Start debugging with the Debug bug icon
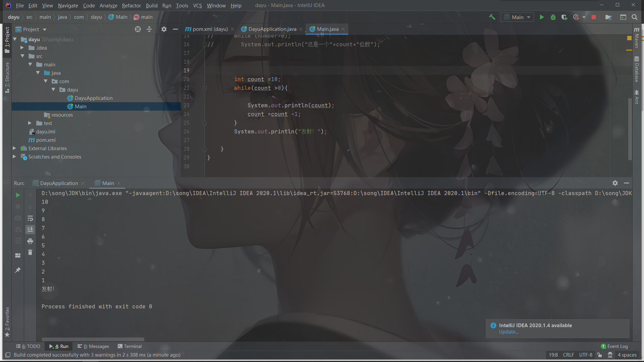This screenshot has height=362, width=644. (x=553, y=17)
